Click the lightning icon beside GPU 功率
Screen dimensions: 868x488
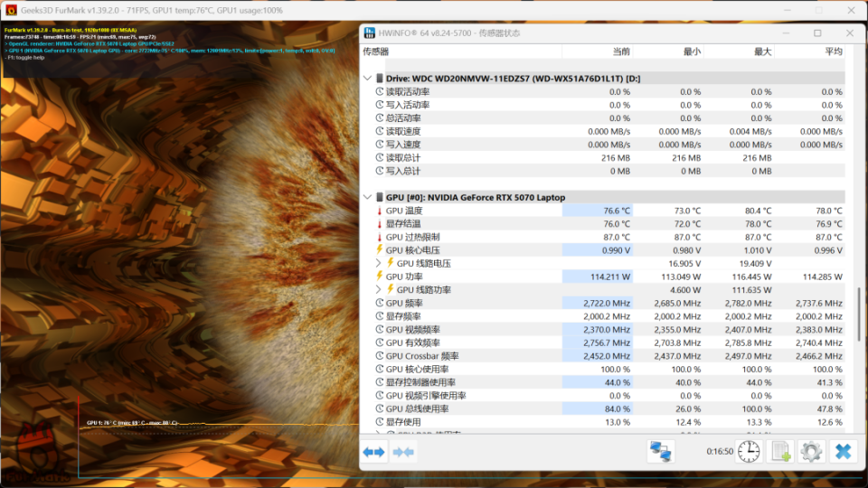click(x=379, y=277)
